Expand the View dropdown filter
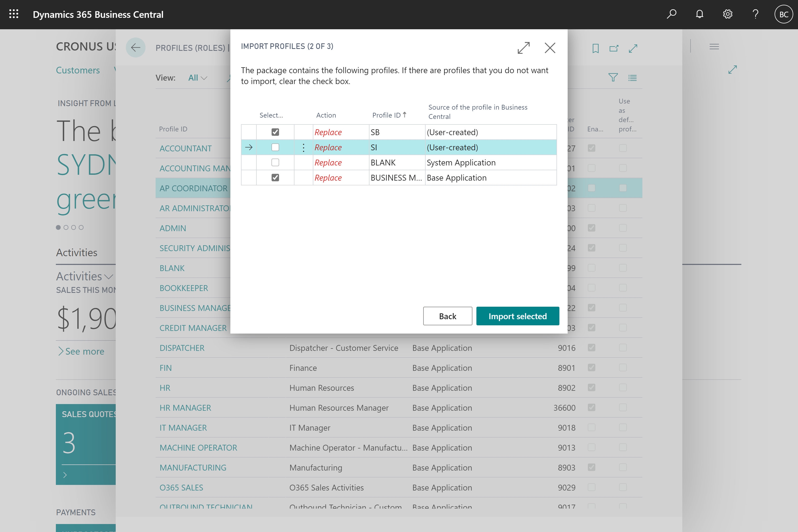This screenshot has height=532, width=798. [197, 78]
